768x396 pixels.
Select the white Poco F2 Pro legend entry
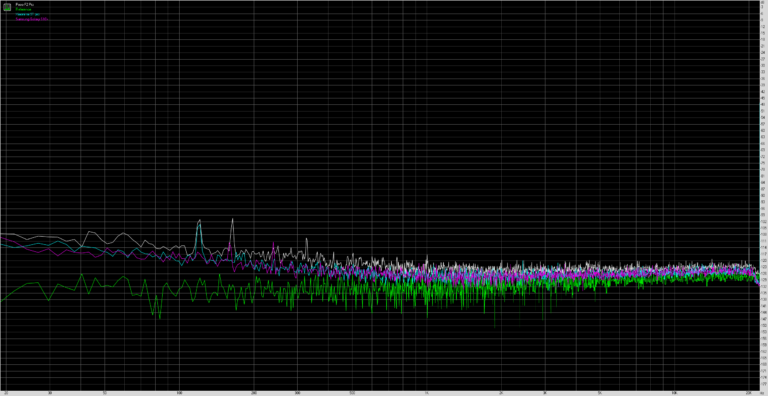tap(24, 4)
